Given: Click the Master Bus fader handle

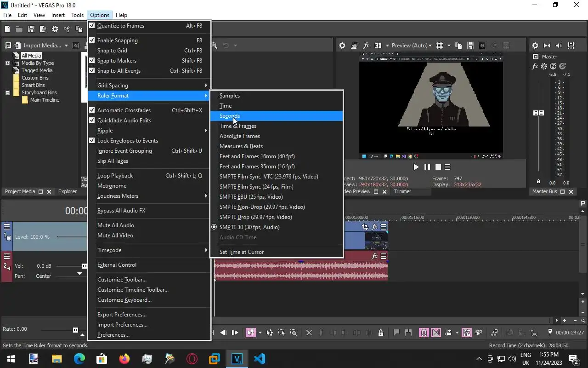Looking at the screenshot, I should 538,113.
